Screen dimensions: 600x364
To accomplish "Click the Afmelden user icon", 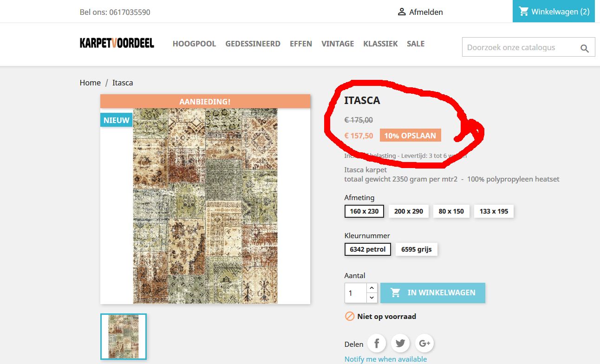I will click(402, 12).
